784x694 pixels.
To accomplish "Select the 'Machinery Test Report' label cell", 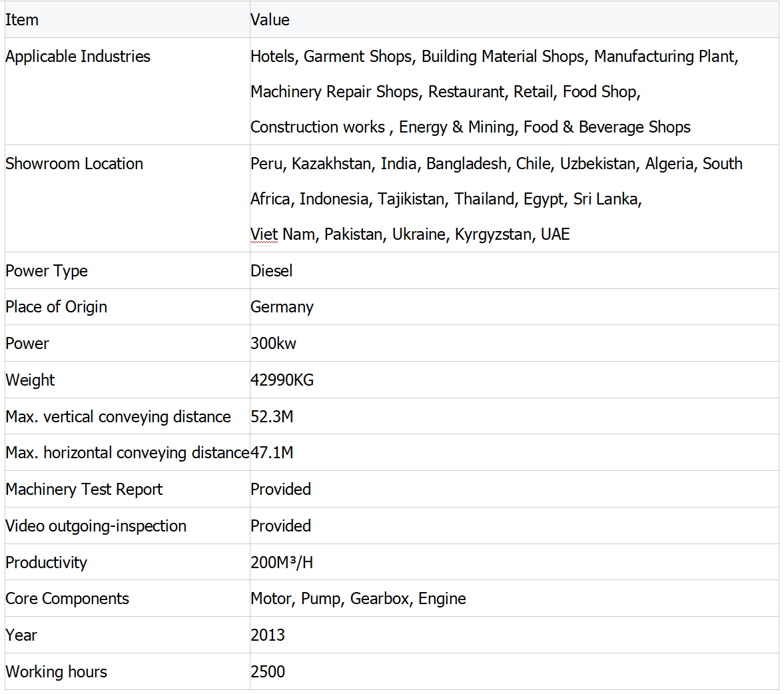I will pyautogui.click(x=127, y=489).
